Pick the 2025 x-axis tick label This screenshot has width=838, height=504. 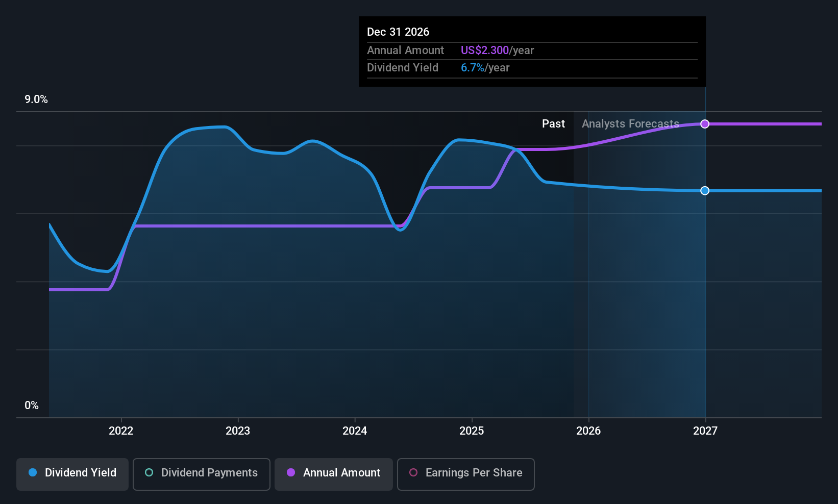point(472,431)
